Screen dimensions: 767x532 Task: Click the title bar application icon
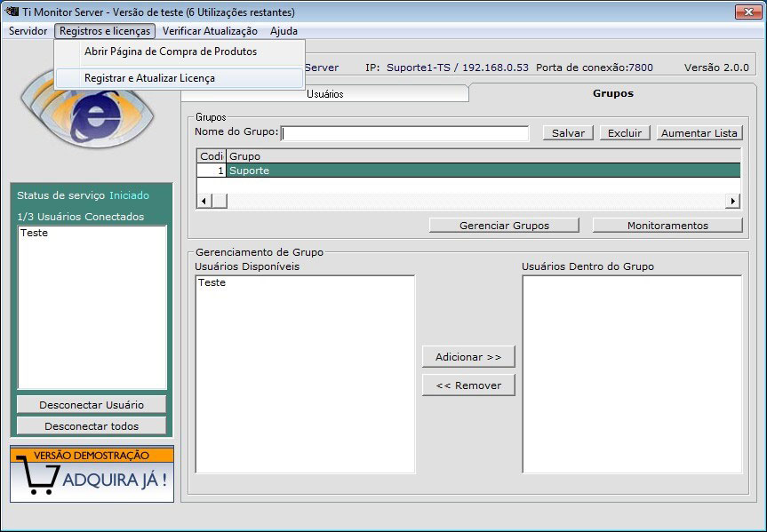click(x=12, y=12)
